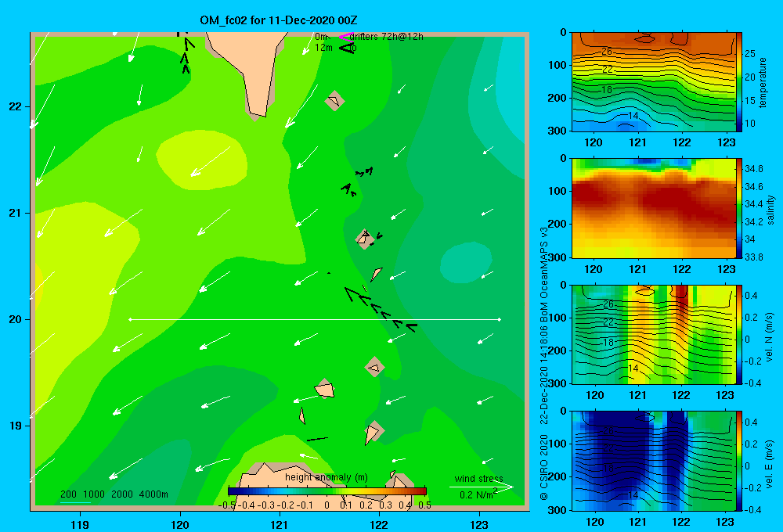Click latitude label 19 on the main map
Viewport: 783px width, 532px height.
[x=15, y=426]
